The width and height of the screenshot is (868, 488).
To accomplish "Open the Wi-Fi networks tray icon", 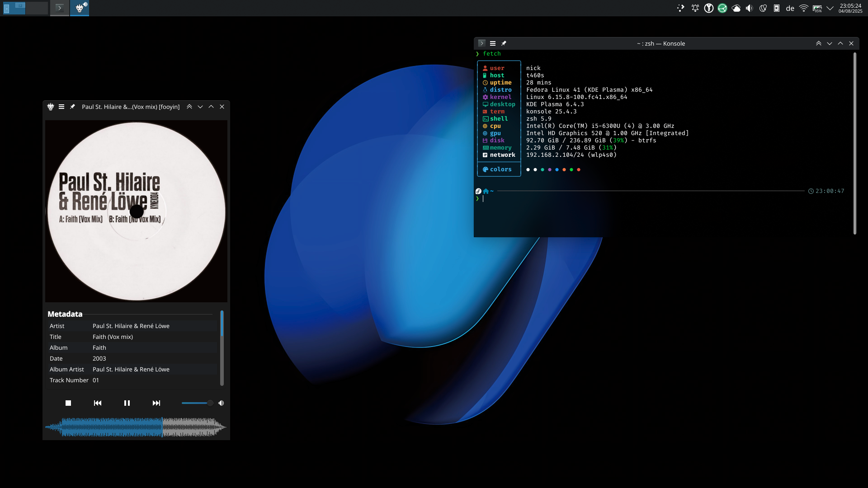I will [x=804, y=8].
